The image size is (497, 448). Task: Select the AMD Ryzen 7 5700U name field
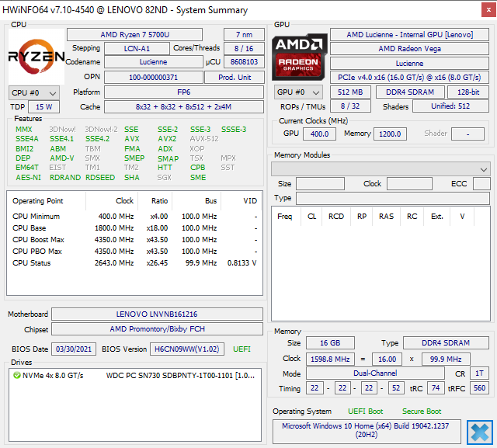pyautogui.click(x=134, y=34)
